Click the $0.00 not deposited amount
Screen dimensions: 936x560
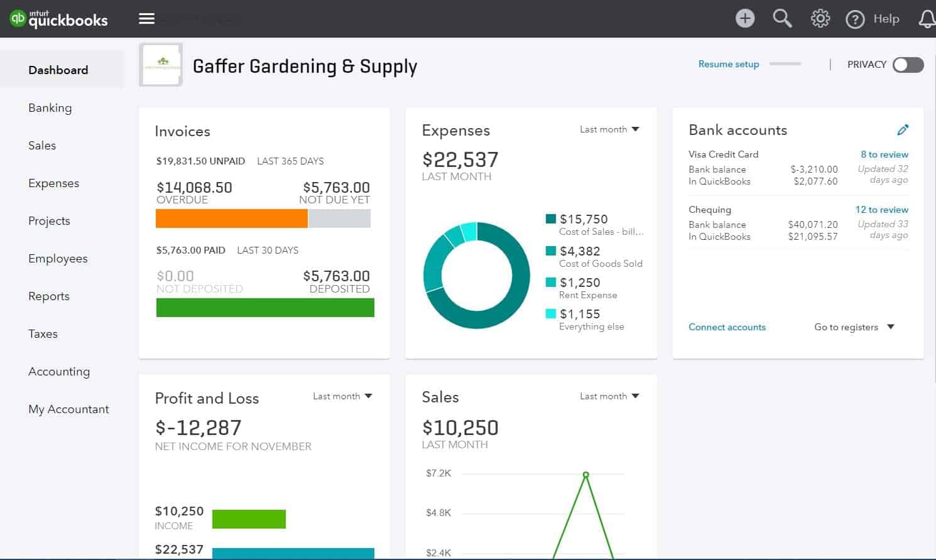tap(175, 276)
